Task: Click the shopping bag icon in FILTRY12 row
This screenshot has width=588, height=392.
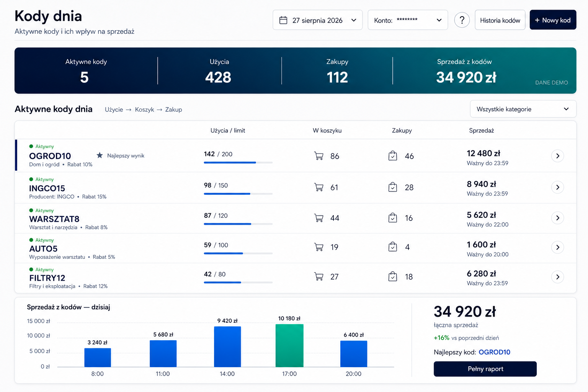Action: (393, 276)
